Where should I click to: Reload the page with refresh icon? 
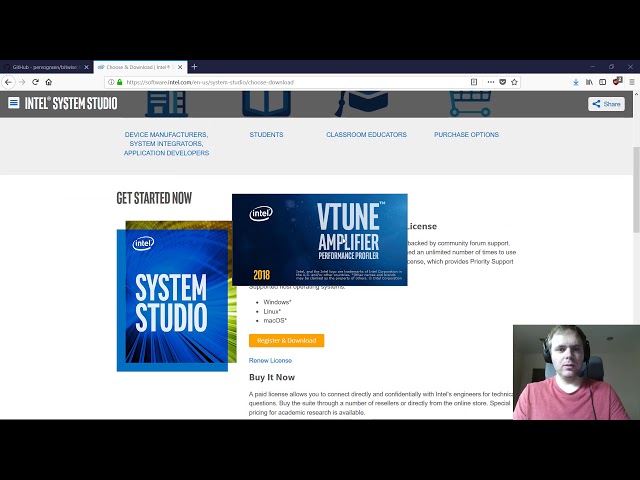(36, 82)
